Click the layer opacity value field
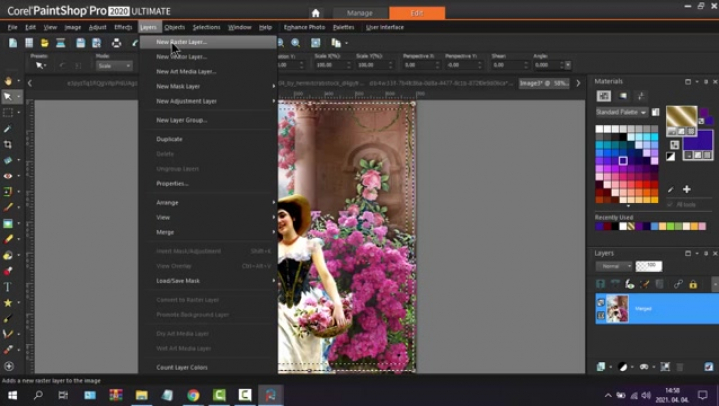This screenshot has height=406, width=719. click(648, 266)
